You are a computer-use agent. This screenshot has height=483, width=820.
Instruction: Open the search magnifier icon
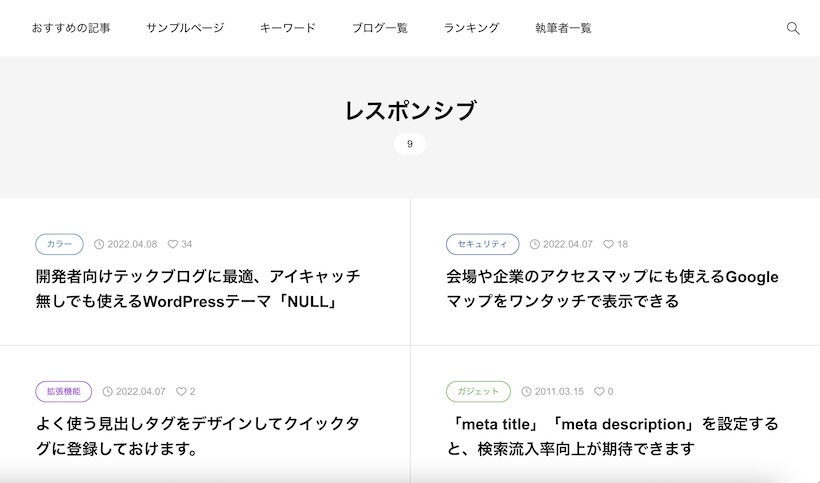793,28
